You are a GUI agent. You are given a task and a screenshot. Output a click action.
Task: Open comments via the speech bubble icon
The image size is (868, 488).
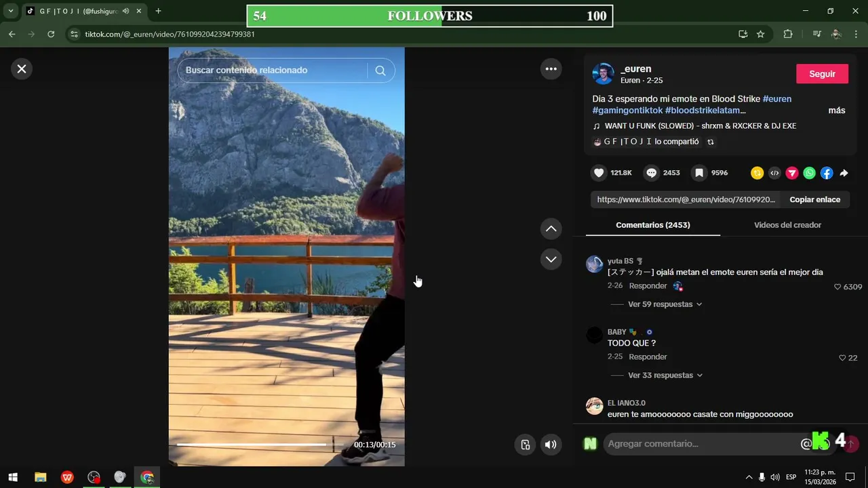click(652, 173)
